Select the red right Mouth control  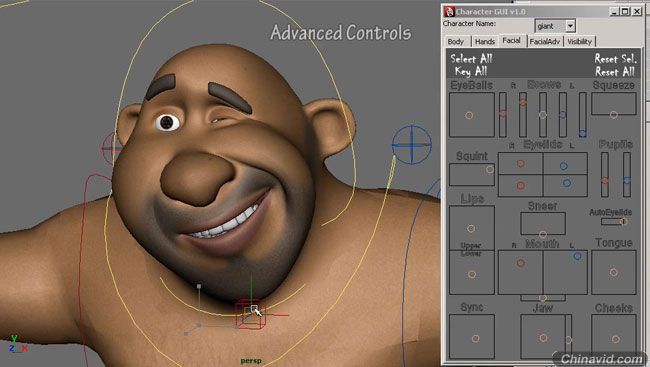coord(521,263)
